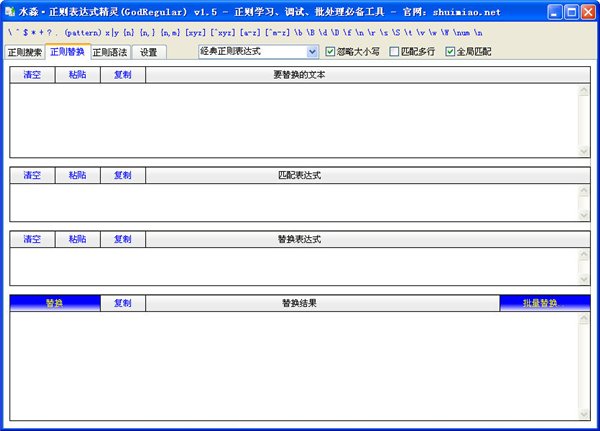Insert the (pattern) group token
Screen dimensions: 600x431
83,33
